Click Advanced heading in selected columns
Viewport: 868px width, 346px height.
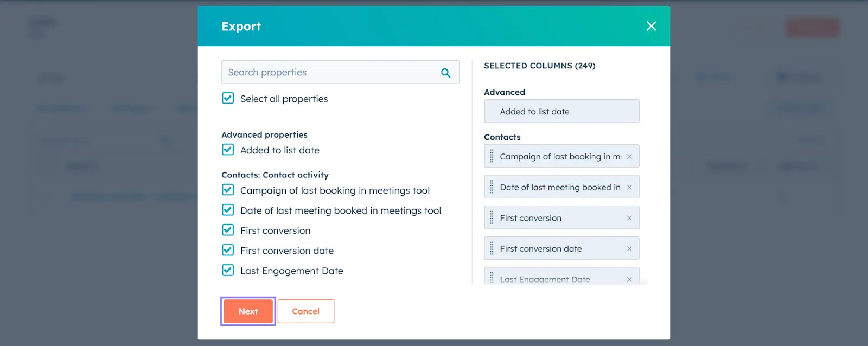pos(505,92)
